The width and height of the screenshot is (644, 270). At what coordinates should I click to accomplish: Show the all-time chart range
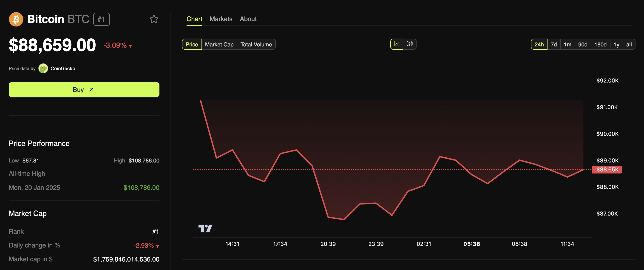[629, 44]
